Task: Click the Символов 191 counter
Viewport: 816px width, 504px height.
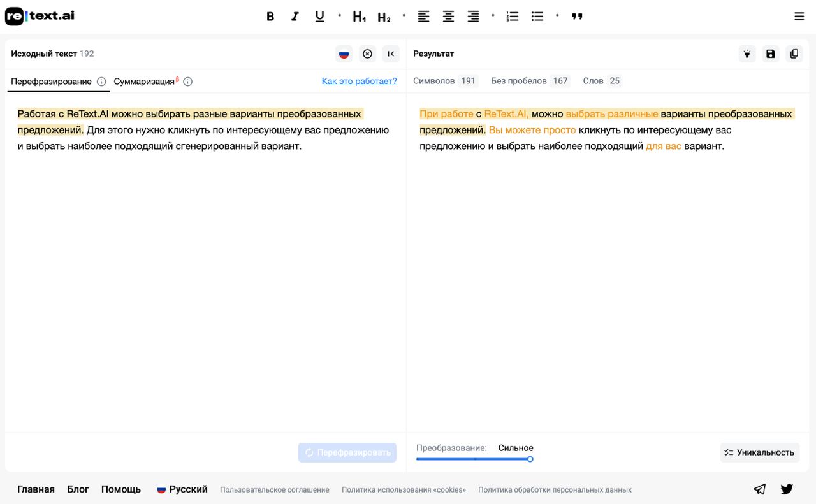Action: pos(445,81)
